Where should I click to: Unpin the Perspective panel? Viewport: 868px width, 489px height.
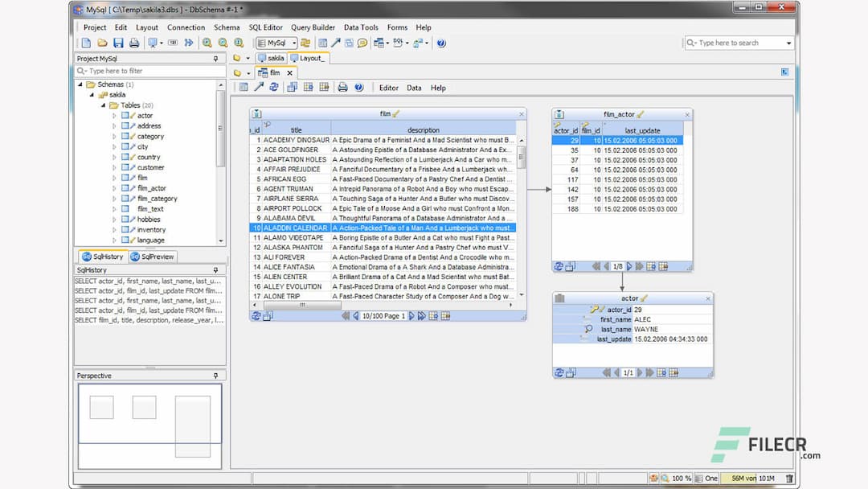(x=215, y=375)
